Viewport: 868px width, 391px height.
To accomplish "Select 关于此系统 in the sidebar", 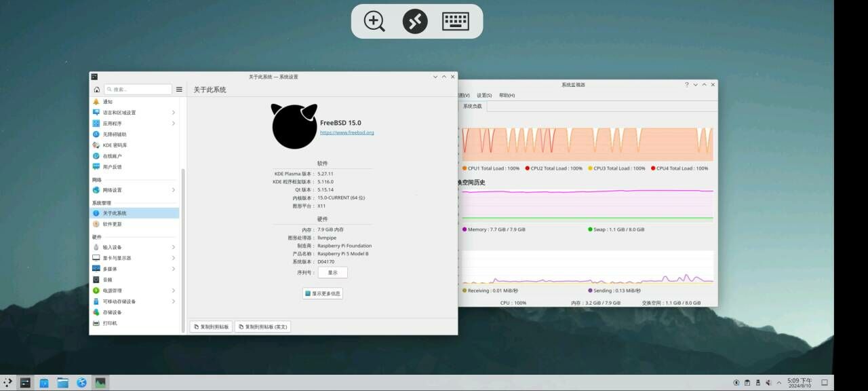I will point(136,213).
